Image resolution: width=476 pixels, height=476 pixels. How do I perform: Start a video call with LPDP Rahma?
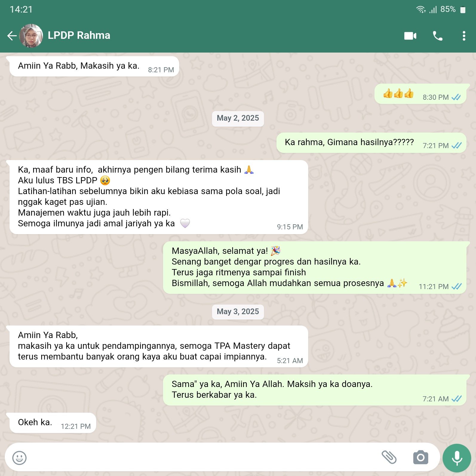click(x=410, y=36)
